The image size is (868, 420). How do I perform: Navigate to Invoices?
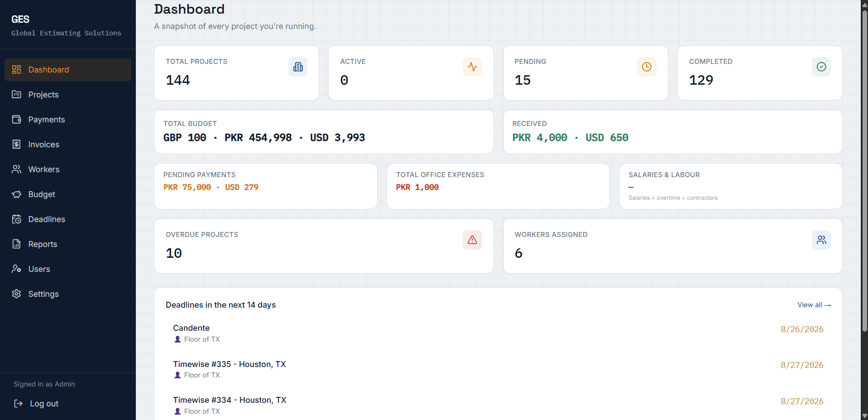[x=68, y=145]
